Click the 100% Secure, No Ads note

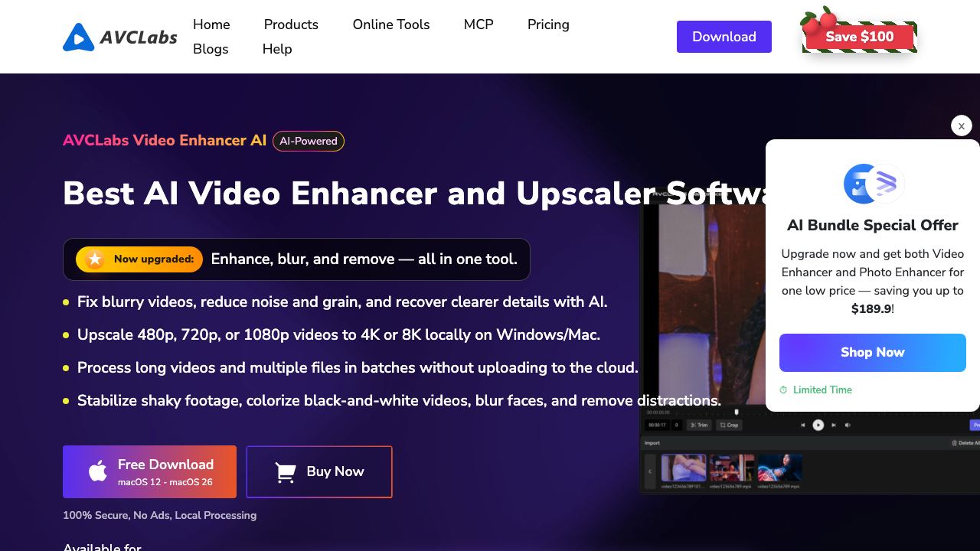pyautogui.click(x=159, y=516)
